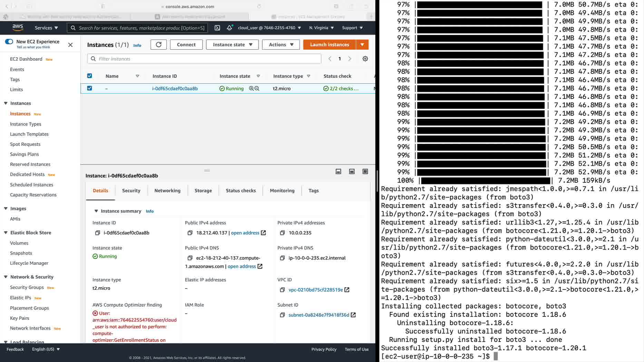Copy the Instance ID value
The image size is (644, 362).
[x=98, y=233]
